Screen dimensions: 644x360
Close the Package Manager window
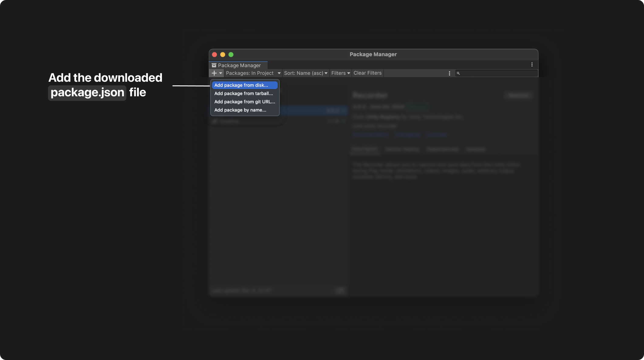click(214, 55)
